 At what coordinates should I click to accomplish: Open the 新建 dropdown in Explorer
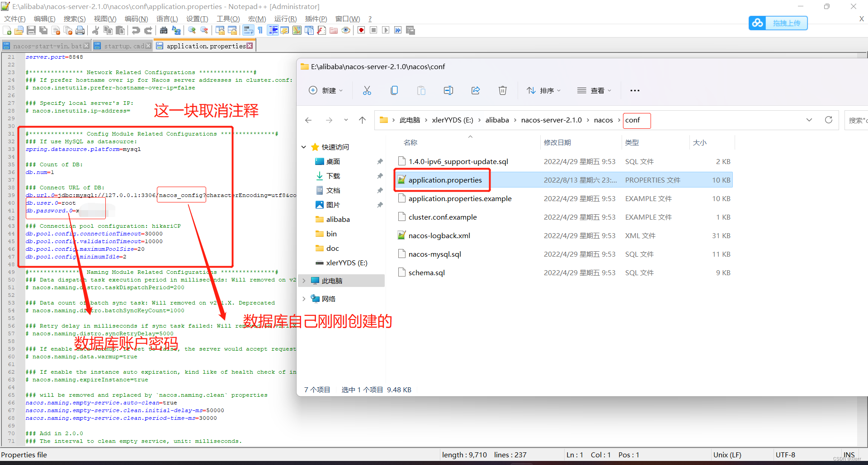pos(325,90)
